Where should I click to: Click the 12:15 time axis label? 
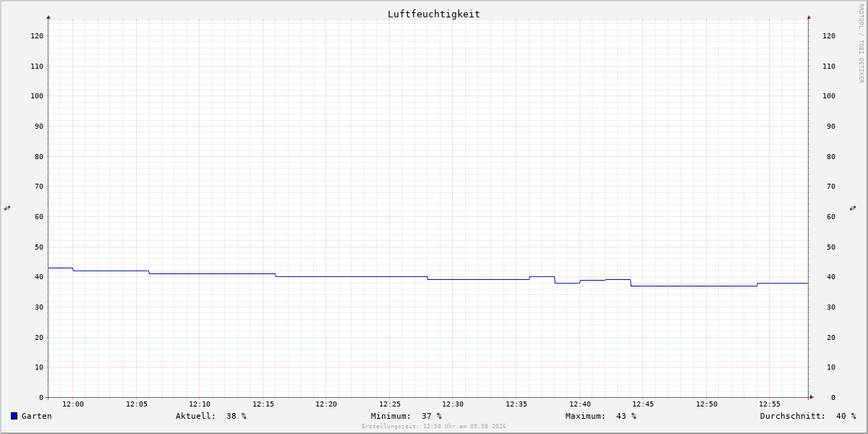tap(263, 404)
